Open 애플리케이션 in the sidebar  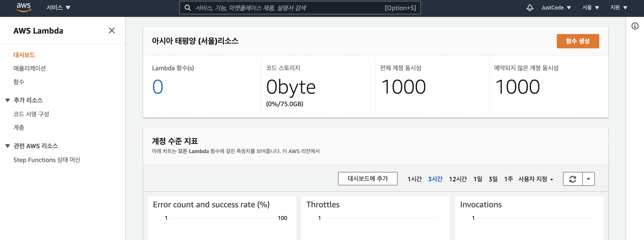pyautogui.click(x=30, y=68)
